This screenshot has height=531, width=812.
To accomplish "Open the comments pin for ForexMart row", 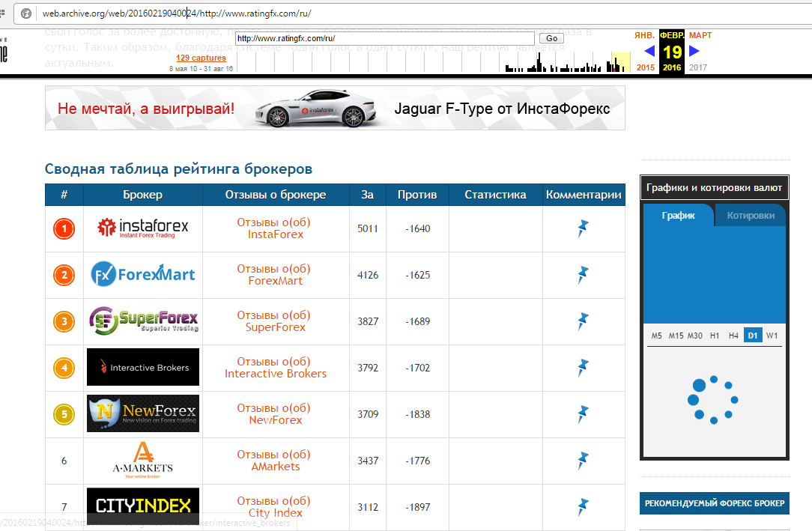I will click(x=583, y=275).
